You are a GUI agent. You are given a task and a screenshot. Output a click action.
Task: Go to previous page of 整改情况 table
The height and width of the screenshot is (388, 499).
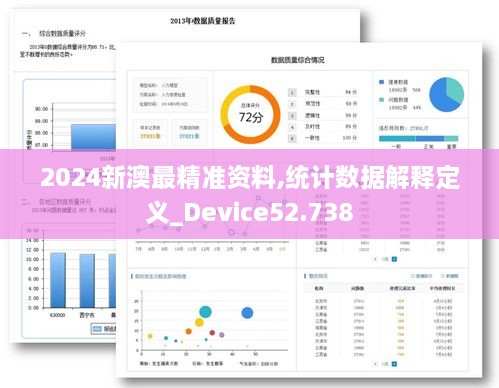[376, 364]
